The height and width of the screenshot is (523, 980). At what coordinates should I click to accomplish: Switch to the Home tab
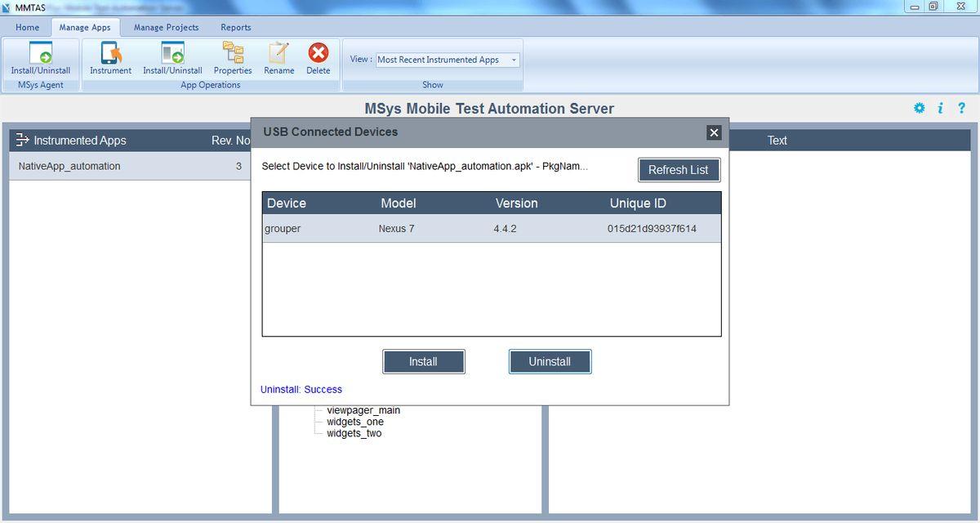click(x=27, y=27)
